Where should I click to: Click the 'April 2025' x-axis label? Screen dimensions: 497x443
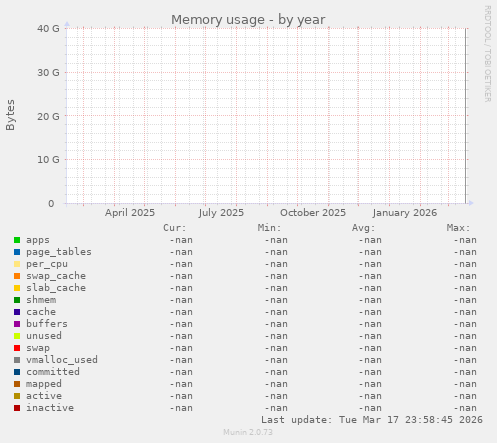(130, 213)
